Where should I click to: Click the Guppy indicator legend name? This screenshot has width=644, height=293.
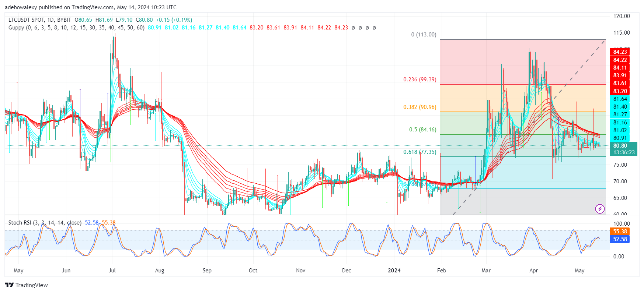16,28
